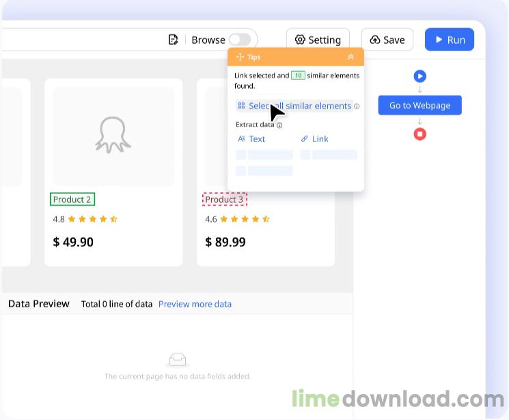Toggle the Browse mode switch
Image resolution: width=509 pixels, height=420 pixels.
[x=240, y=40]
